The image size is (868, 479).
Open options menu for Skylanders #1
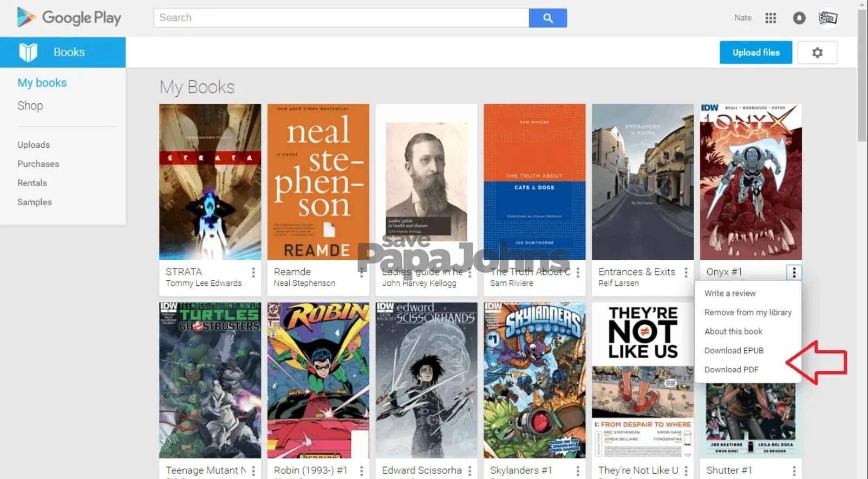tap(578, 471)
